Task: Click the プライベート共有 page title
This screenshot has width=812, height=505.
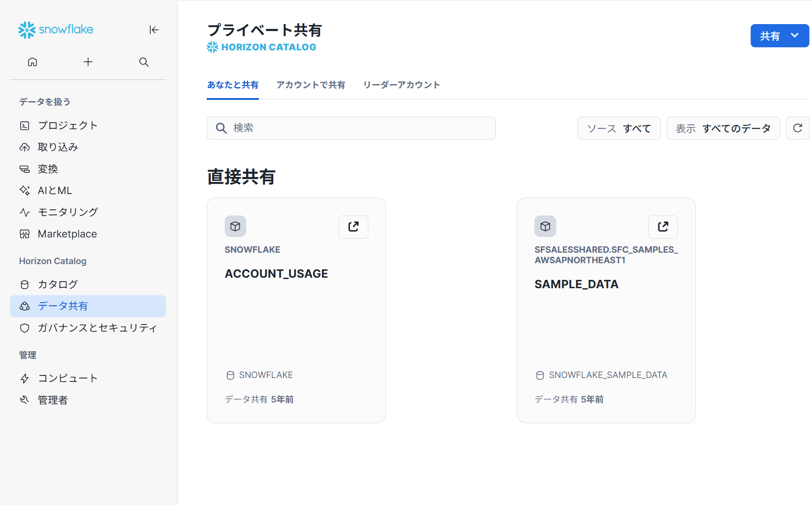Action: (x=265, y=30)
